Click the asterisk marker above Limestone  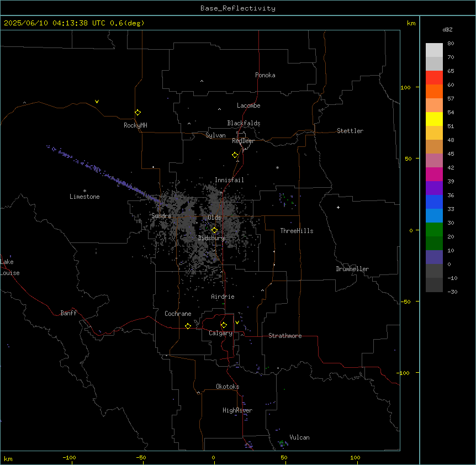[84, 191]
